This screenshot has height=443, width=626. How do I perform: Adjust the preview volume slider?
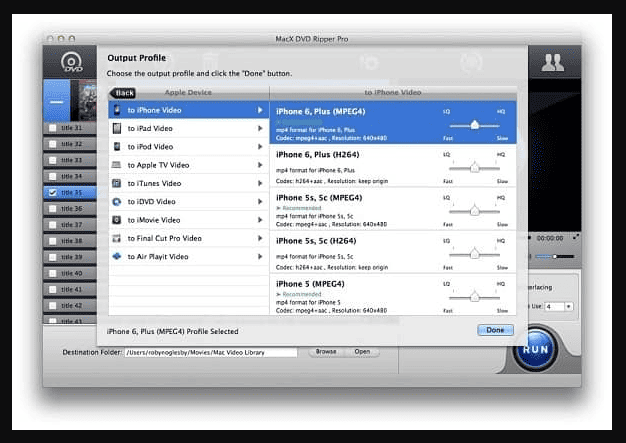tap(555, 256)
